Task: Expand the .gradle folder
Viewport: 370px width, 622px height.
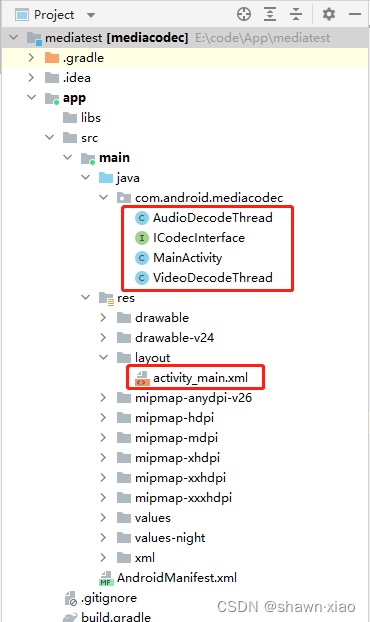Action: [32, 58]
